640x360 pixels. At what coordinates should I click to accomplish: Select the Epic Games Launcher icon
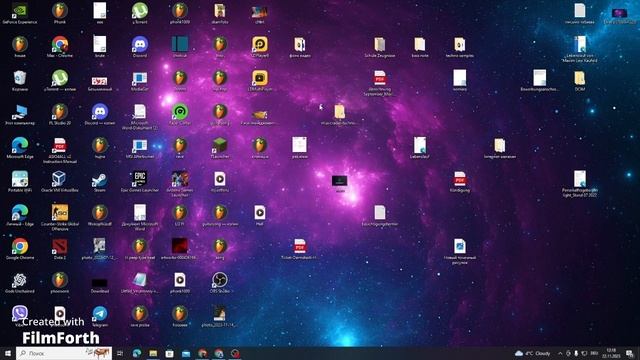pos(140,182)
